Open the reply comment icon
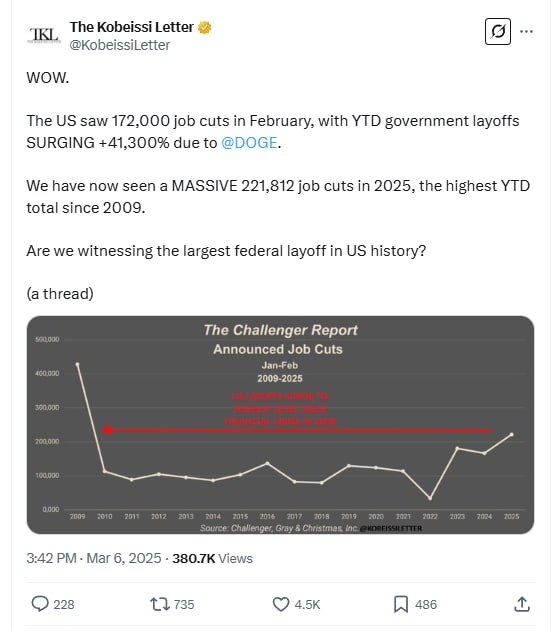Image resolution: width=557 pixels, height=631 pixels. pyautogui.click(x=40, y=604)
